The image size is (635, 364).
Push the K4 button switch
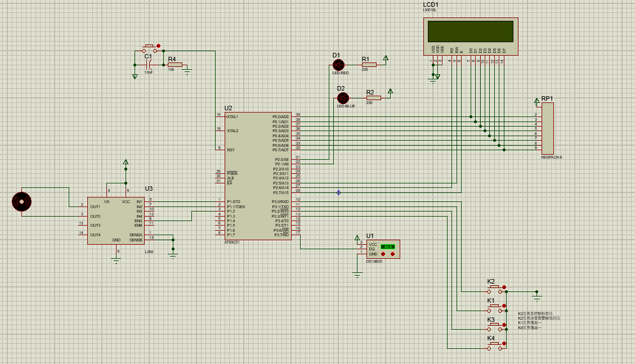(494, 346)
